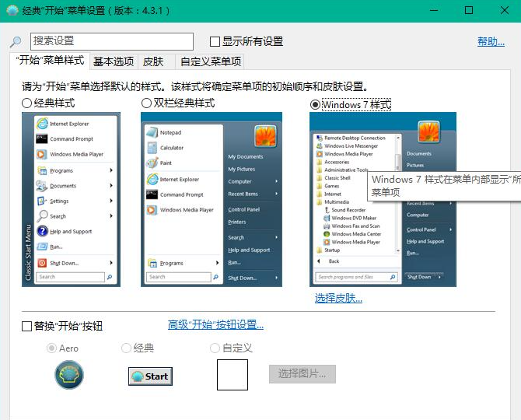Click the magnifier icon beside the search box
Viewport: 521px width, 420px height.
coord(16,42)
